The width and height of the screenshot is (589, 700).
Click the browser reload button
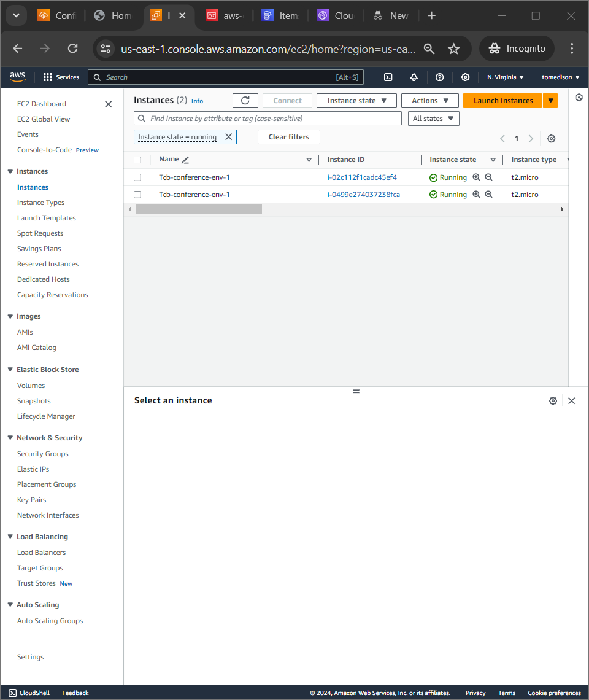[73, 49]
